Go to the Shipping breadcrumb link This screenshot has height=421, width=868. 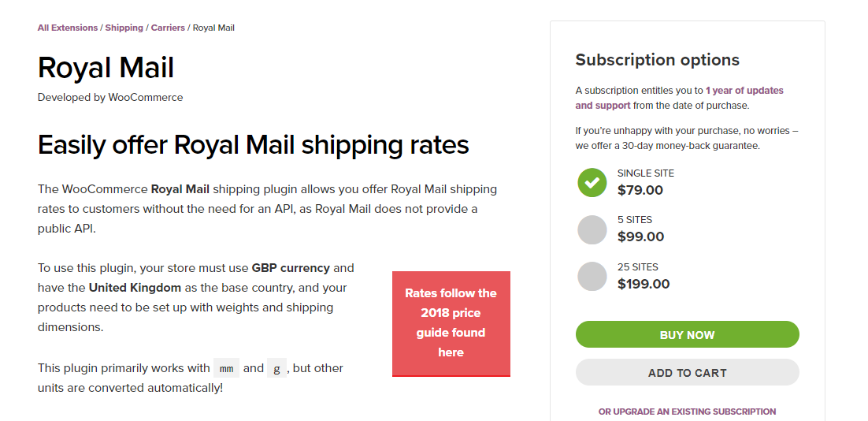coord(124,28)
